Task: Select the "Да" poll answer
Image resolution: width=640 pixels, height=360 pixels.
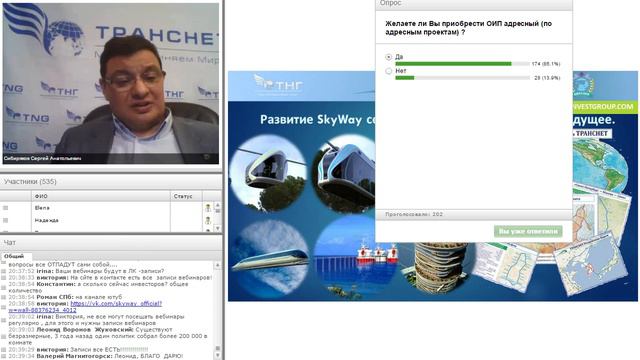Action: (x=389, y=57)
